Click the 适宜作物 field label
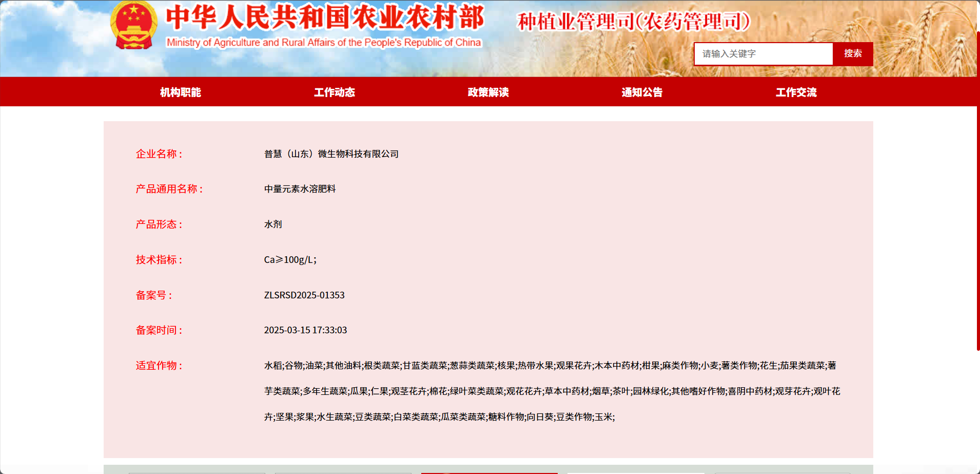This screenshot has height=474, width=980. pyautogui.click(x=159, y=366)
